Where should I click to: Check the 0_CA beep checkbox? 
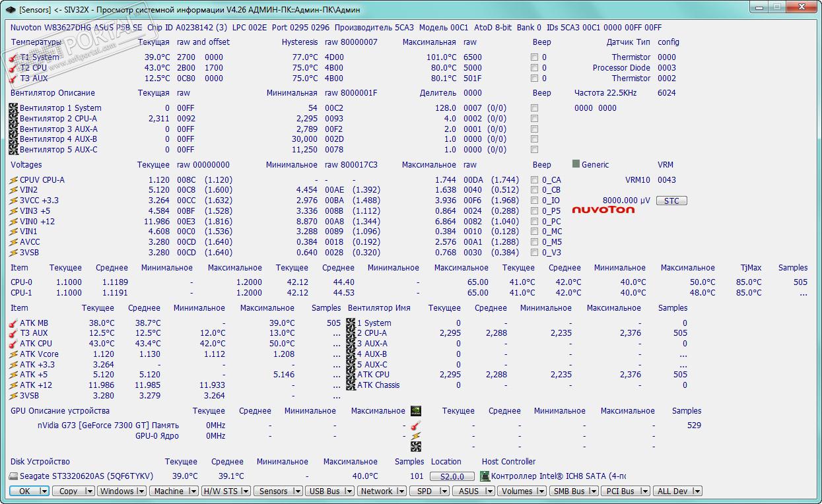coord(534,180)
